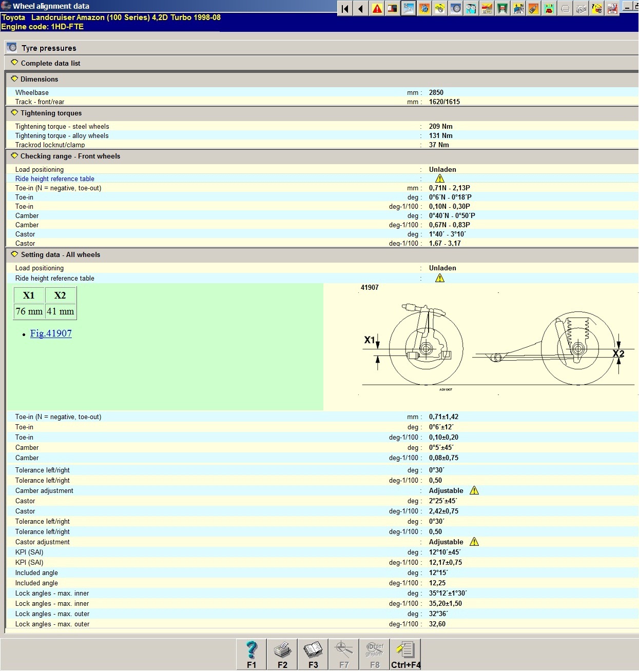Screen dimensions: 639x672
Task: Click warning icon beside Camber adjustment Adjustable
Action: pyautogui.click(x=474, y=490)
